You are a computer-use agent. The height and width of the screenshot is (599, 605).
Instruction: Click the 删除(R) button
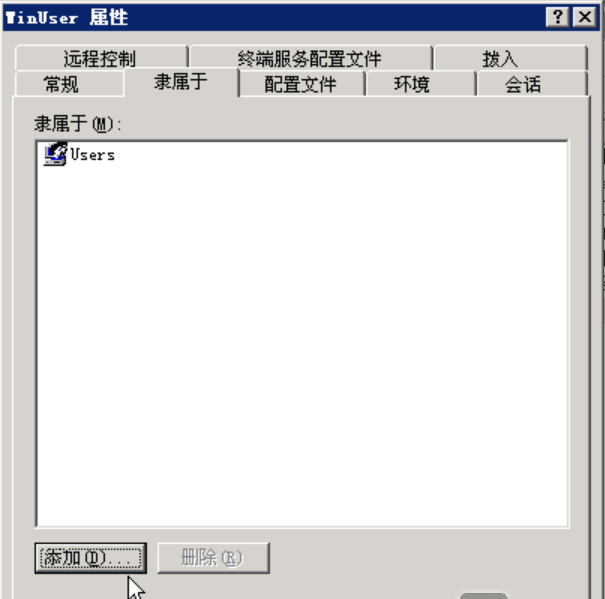[x=213, y=558]
